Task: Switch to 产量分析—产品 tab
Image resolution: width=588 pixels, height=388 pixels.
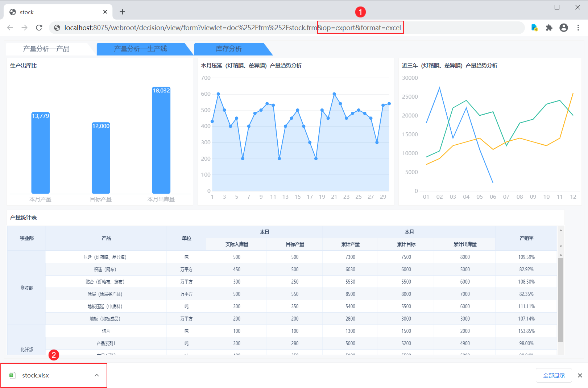Action: pos(46,49)
